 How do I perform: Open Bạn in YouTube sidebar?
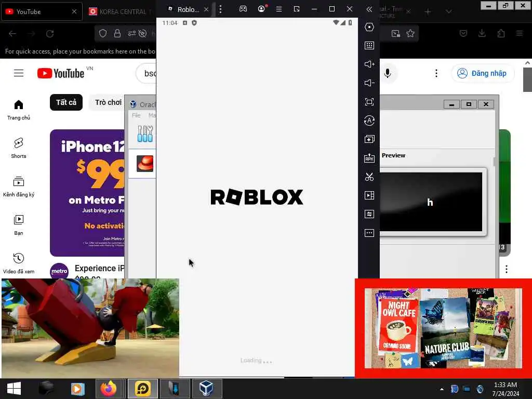pyautogui.click(x=19, y=225)
